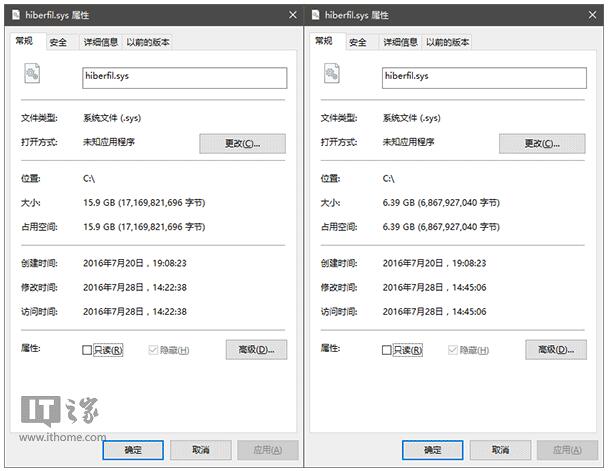608x471 pixels.
Task: Open 以前的版本 tab in left window
Action: tap(148, 42)
